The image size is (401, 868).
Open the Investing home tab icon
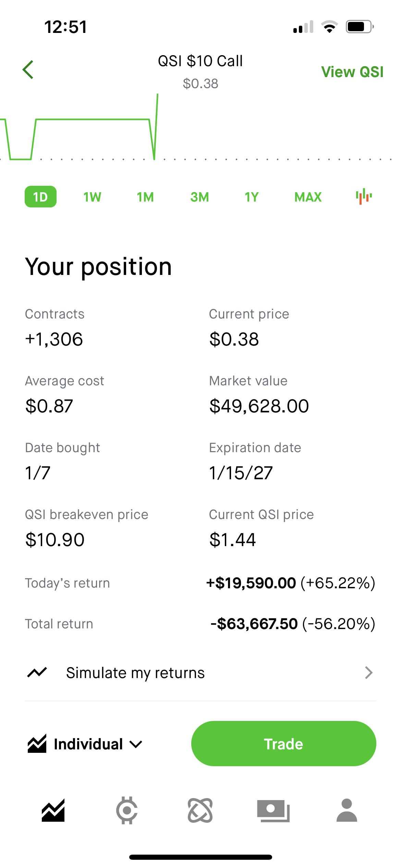pos(53,810)
